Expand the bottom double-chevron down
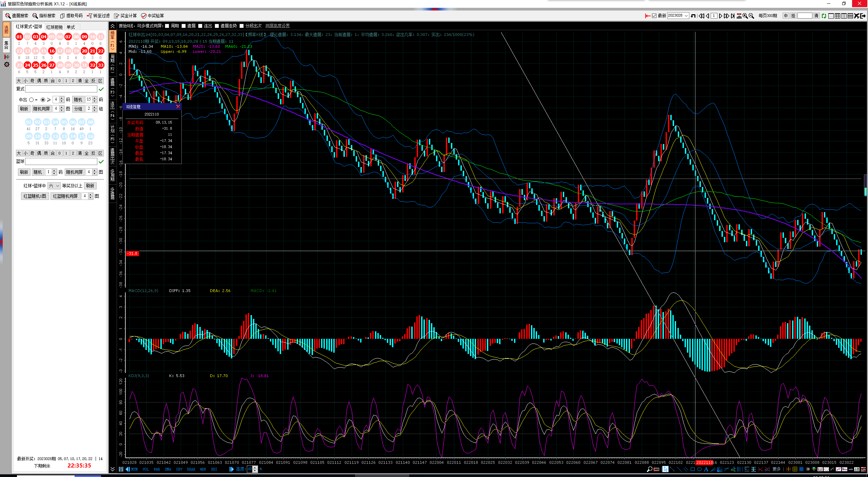The width and height of the screenshot is (868, 477). coord(113,469)
